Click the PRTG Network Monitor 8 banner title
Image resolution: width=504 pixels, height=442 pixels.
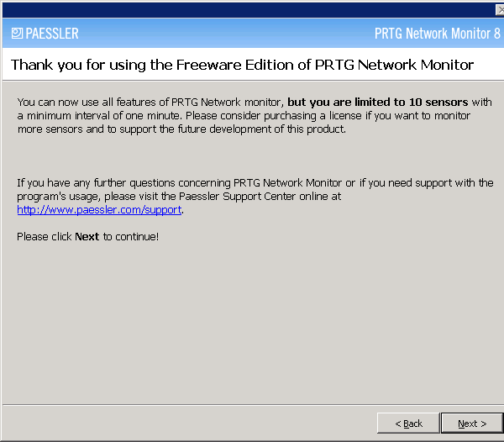pyautogui.click(x=438, y=34)
